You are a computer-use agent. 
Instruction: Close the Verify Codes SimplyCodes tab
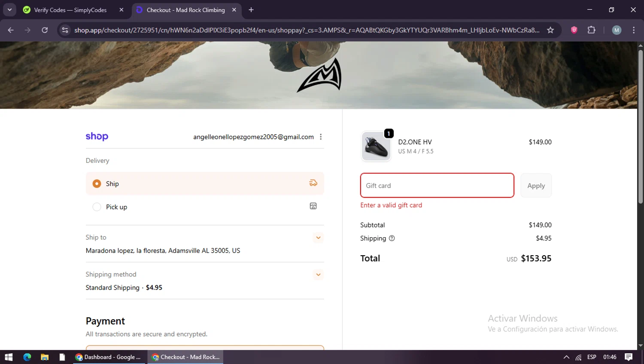(x=122, y=10)
